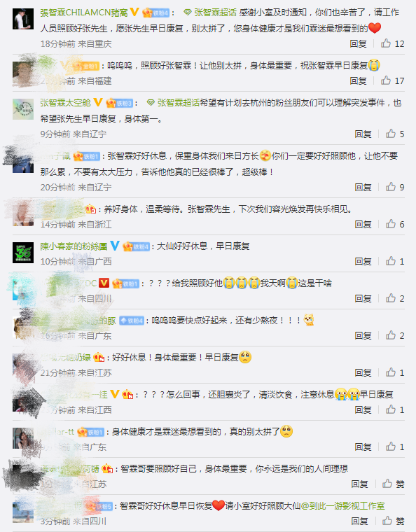
Task: Click the blue V badge beside 陳小春家的粉絲團
Action: click(115, 246)
